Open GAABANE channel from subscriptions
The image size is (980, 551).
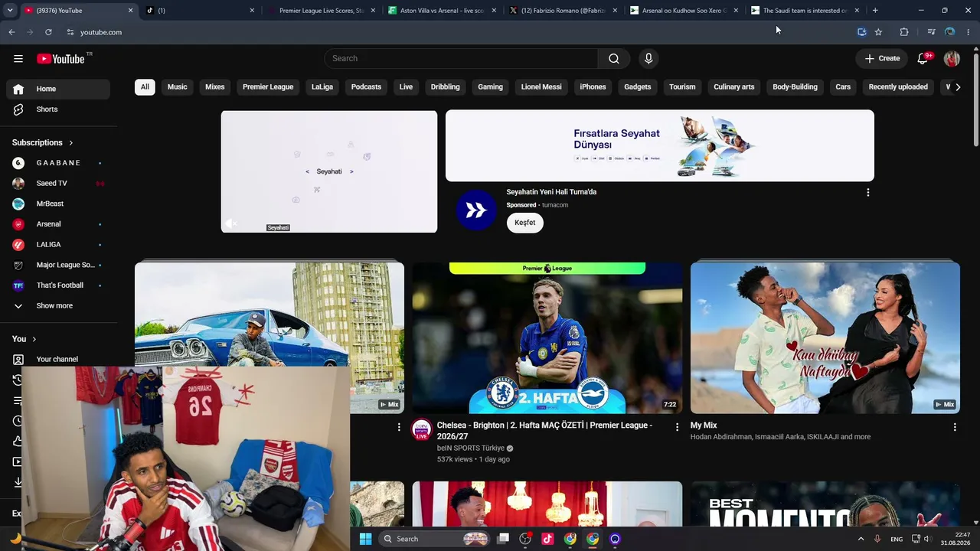tap(58, 163)
